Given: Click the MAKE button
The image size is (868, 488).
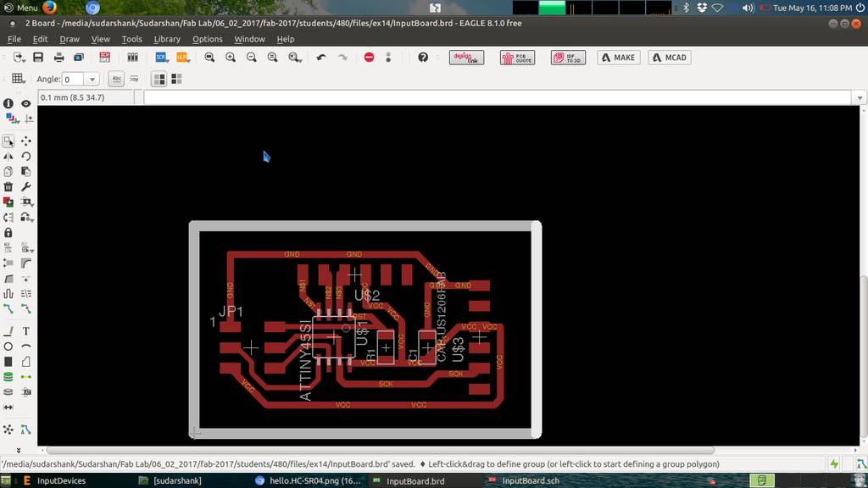Looking at the screenshot, I should (619, 58).
